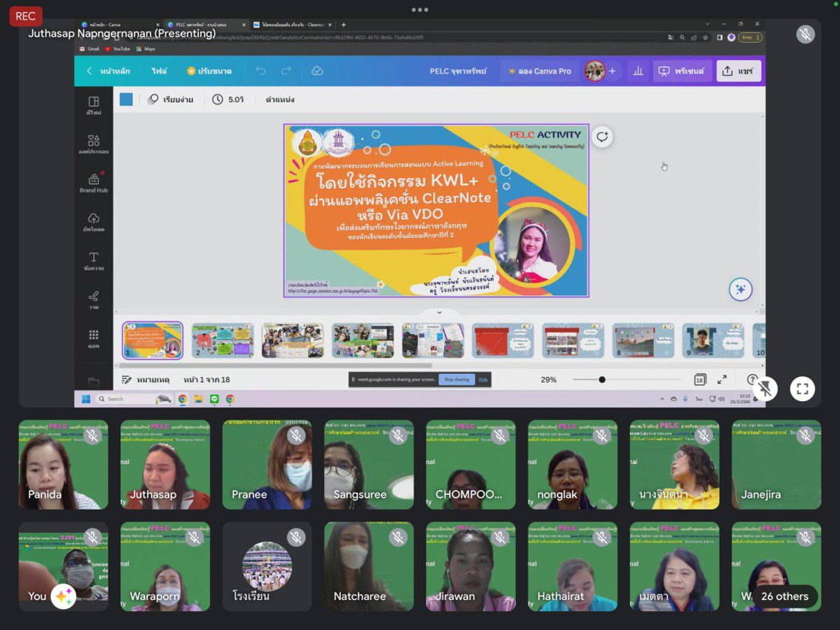The width and height of the screenshot is (840, 630).
Task: Click the plus icon to add collaborators
Action: 612,71
